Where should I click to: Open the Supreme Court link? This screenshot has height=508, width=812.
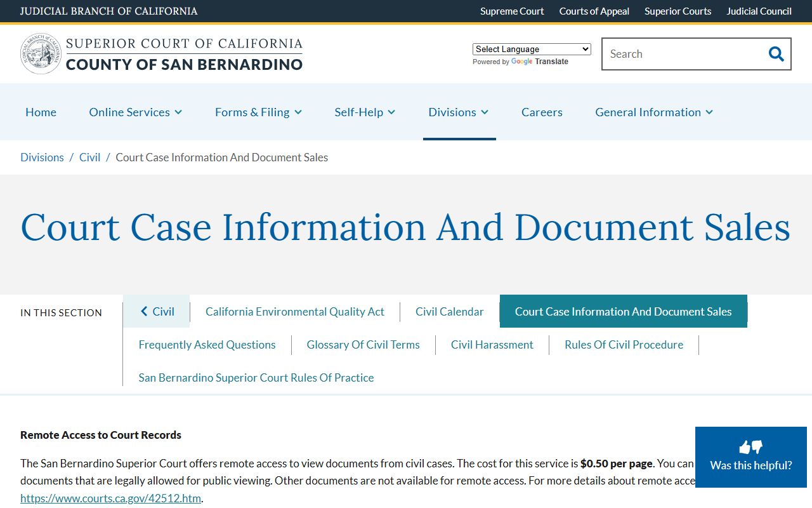(512, 11)
